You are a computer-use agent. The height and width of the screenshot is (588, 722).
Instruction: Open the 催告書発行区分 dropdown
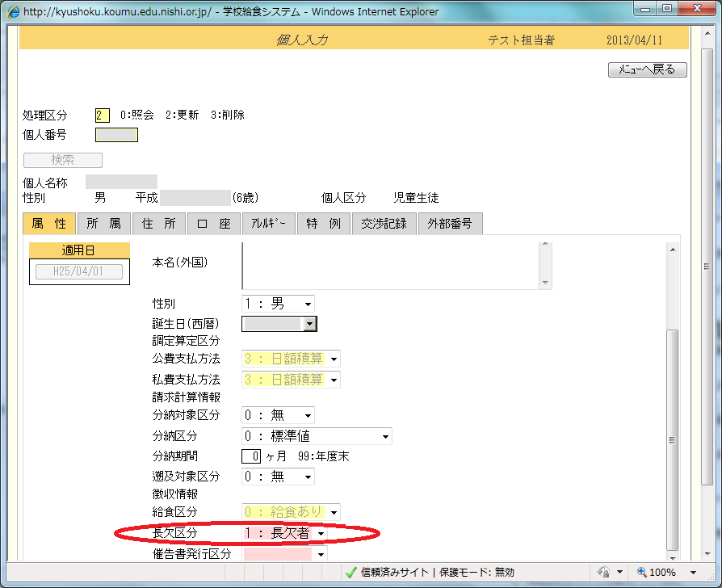click(321, 554)
